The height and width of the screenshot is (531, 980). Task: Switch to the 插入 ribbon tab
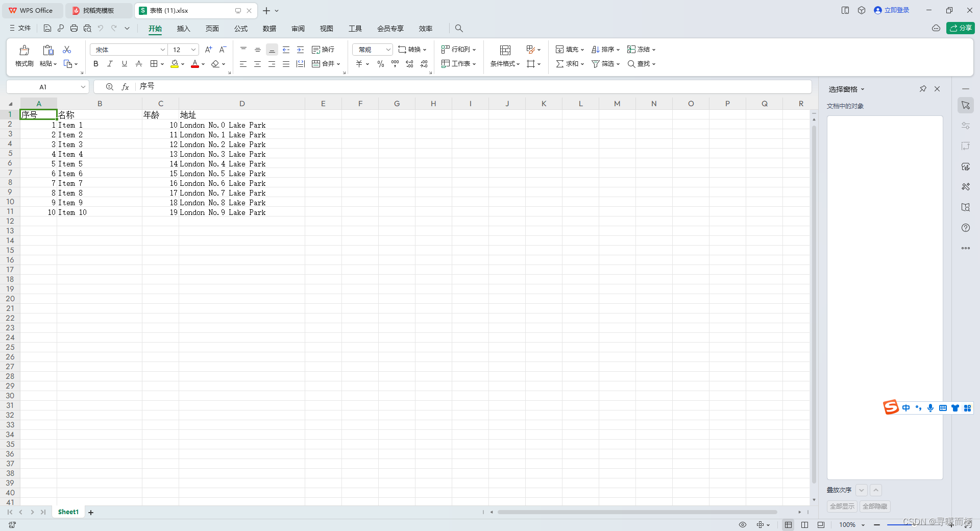click(x=183, y=29)
